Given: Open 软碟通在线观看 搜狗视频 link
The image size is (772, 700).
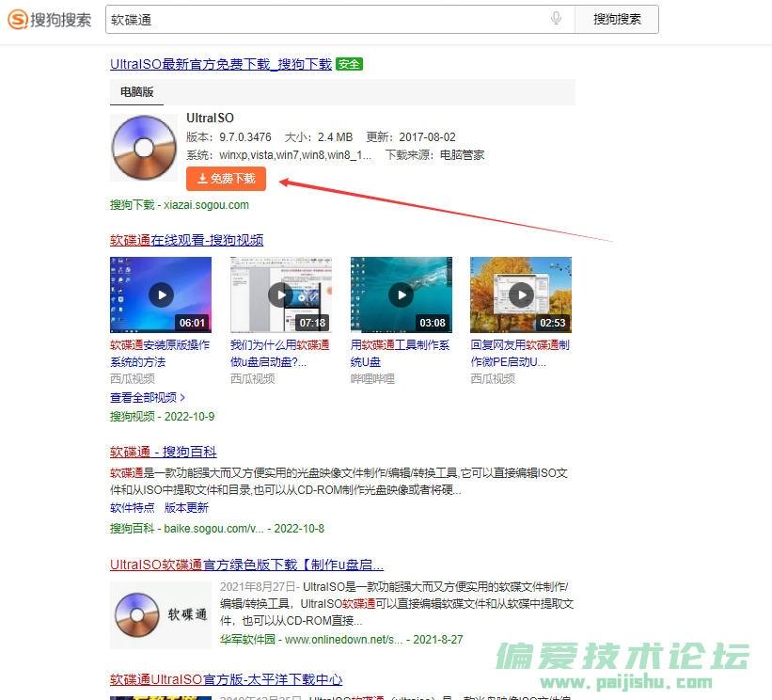Looking at the screenshot, I should (186, 240).
